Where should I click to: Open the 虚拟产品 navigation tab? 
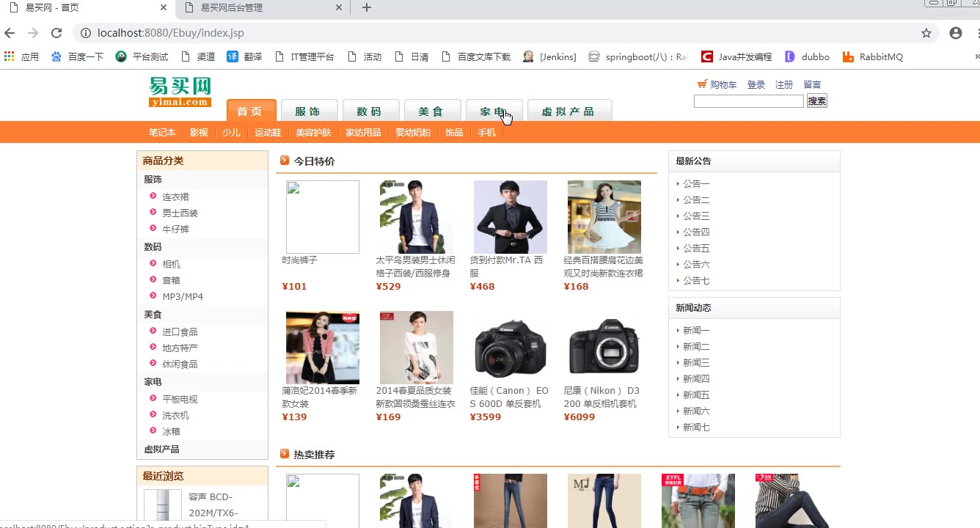tap(568, 111)
